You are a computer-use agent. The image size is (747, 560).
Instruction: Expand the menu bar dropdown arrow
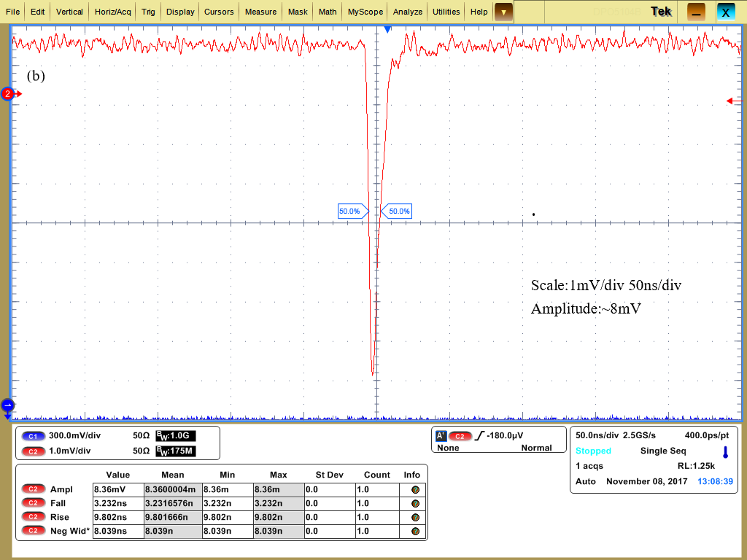503,12
